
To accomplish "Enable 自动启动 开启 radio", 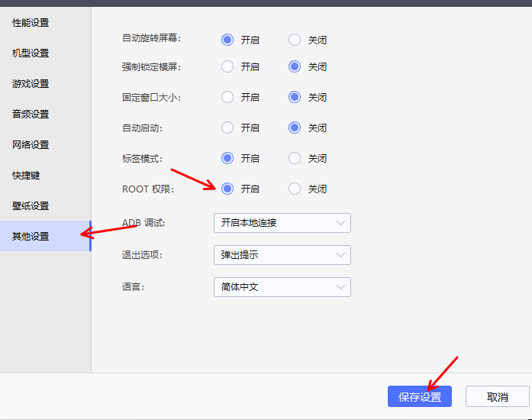I will tap(227, 128).
